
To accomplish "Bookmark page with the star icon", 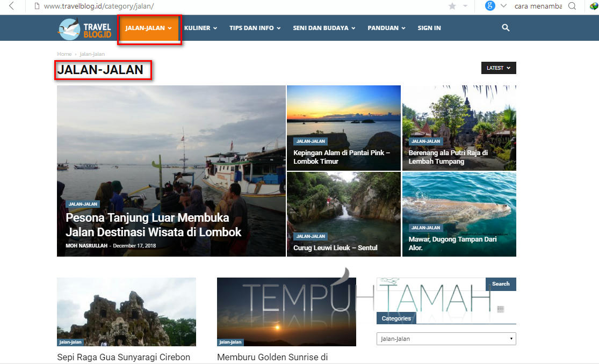I will pyautogui.click(x=452, y=6).
